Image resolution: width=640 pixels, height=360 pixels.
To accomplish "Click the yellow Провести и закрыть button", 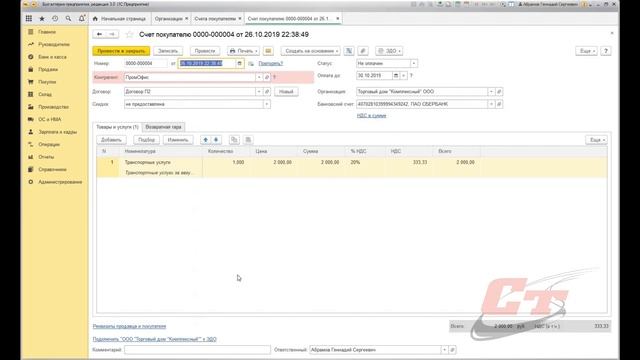I will 121,51.
